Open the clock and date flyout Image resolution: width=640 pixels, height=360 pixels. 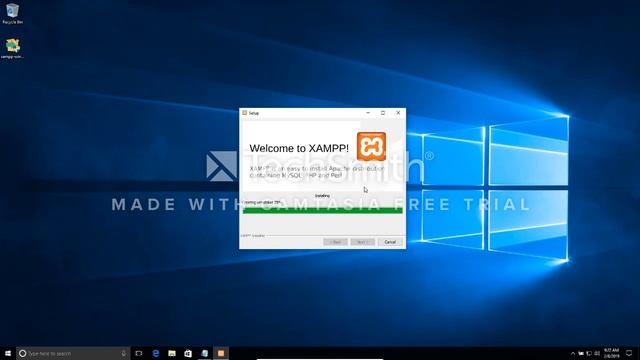tap(611, 353)
